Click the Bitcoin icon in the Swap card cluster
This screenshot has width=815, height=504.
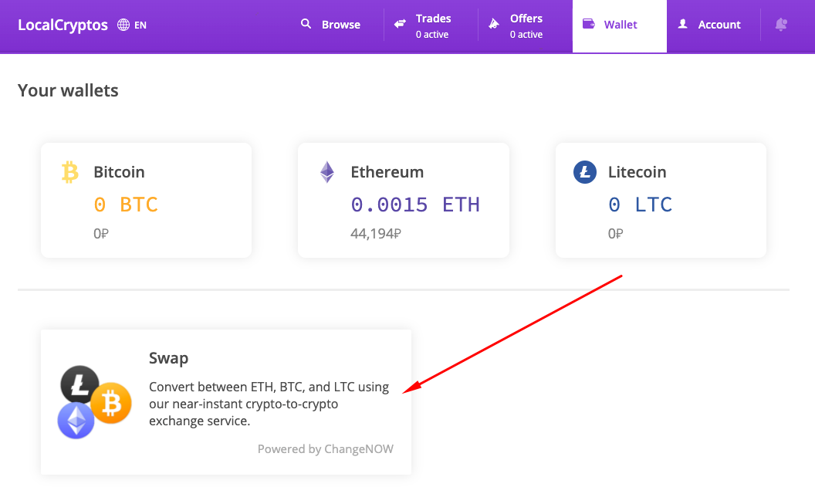pos(111,402)
